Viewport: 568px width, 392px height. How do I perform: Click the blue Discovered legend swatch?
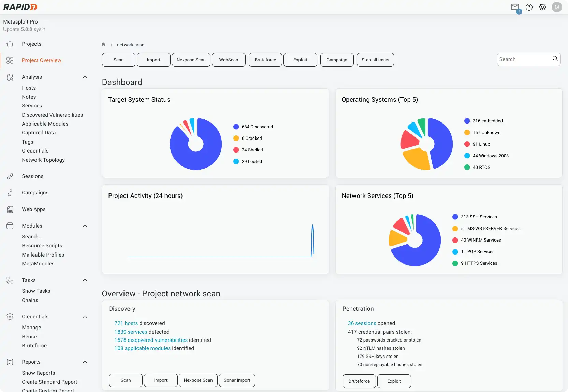pos(236,127)
